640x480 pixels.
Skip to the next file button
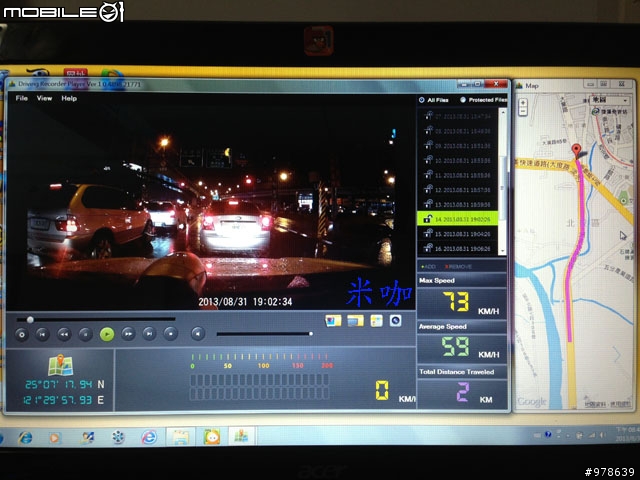click(149, 334)
